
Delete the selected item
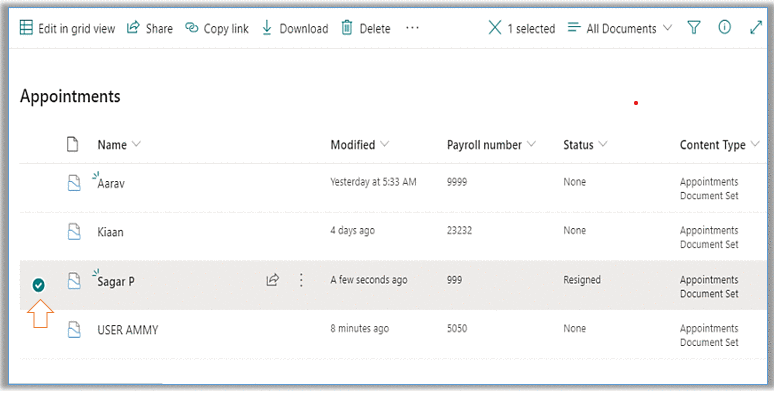(366, 28)
